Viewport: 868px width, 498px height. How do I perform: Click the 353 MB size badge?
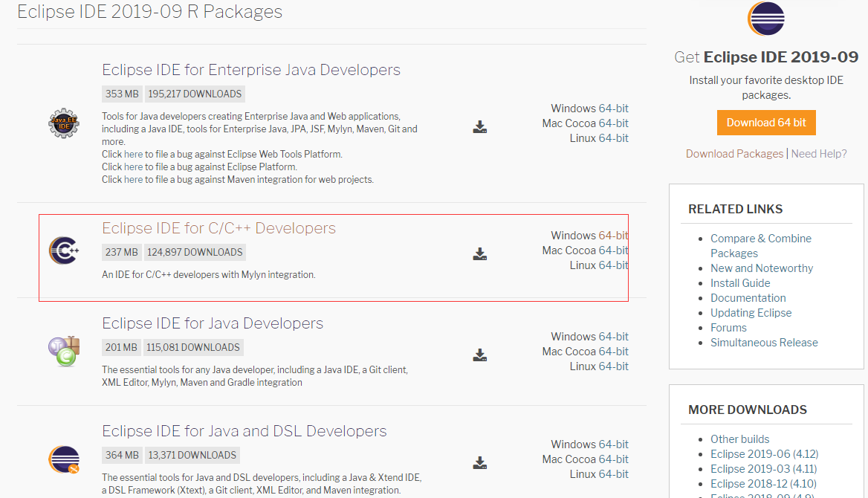(122, 94)
